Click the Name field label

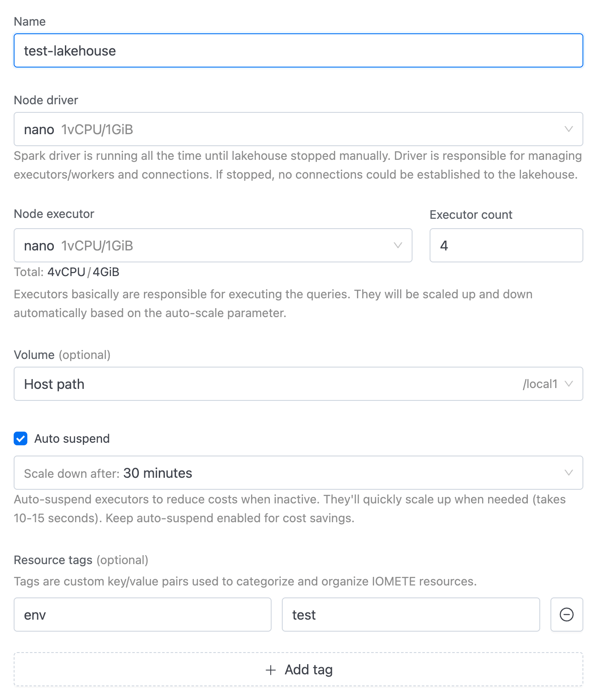[x=30, y=21]
